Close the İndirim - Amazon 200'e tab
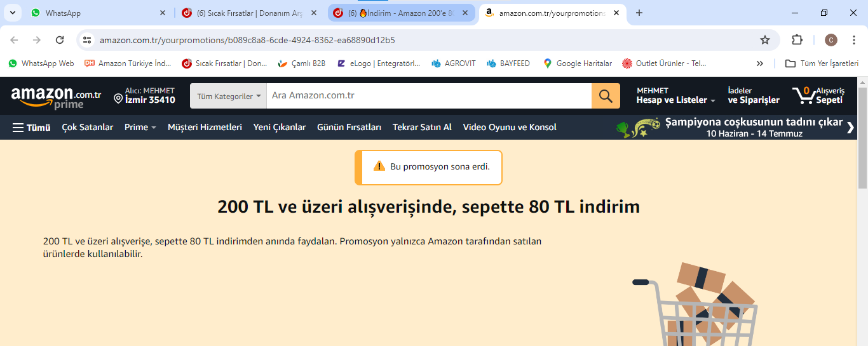Image resolution: width=868 pixels, height=346 pixels. click(465, 13)
